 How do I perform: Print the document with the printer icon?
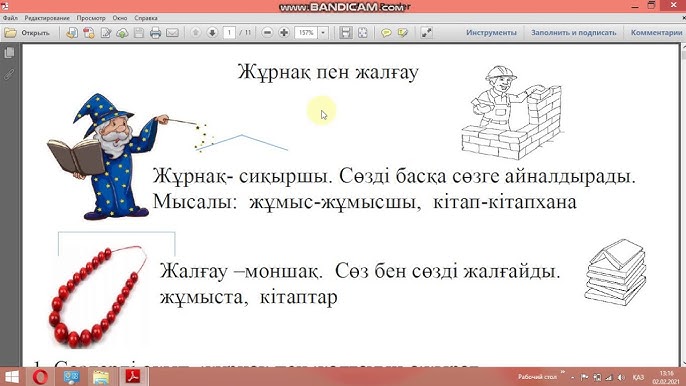[x=155, y=33]
